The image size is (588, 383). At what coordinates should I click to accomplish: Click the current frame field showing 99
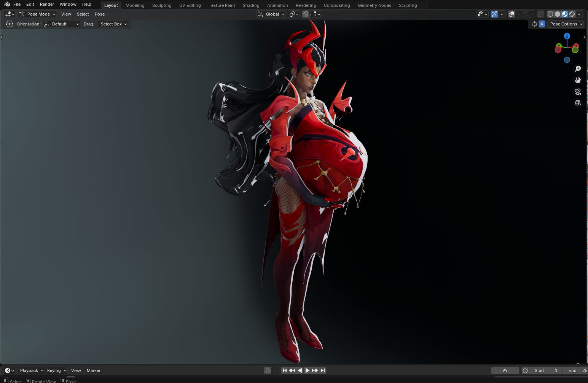point(505,370)
